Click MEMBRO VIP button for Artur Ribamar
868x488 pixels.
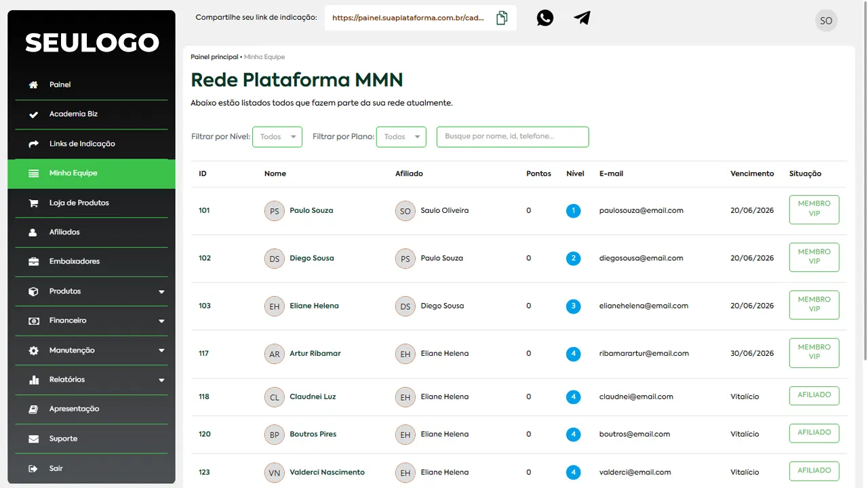(814, 352)
